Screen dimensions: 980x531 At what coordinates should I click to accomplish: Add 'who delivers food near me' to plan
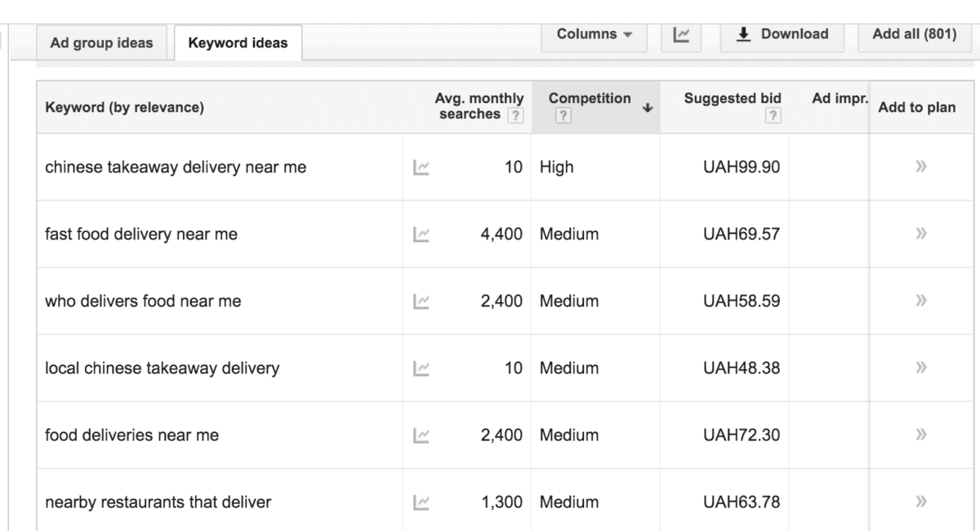921,301
